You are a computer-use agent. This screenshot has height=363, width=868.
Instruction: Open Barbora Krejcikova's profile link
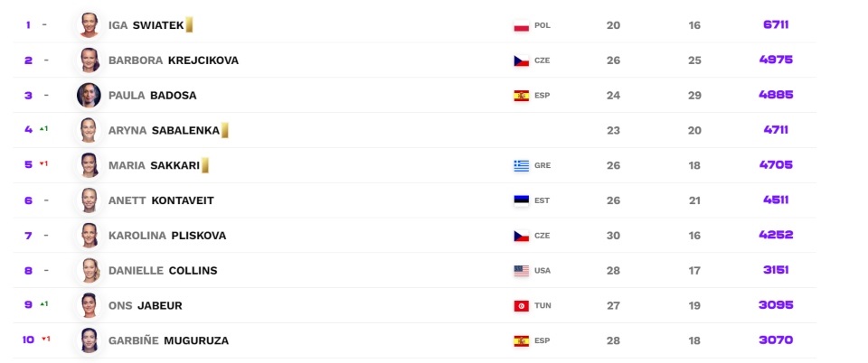coord(173,60)
